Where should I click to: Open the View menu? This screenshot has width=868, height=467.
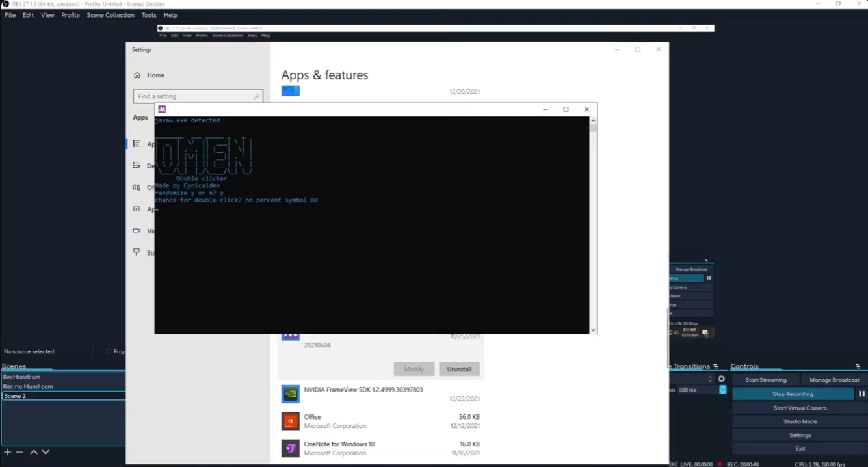tap(47, 15)
